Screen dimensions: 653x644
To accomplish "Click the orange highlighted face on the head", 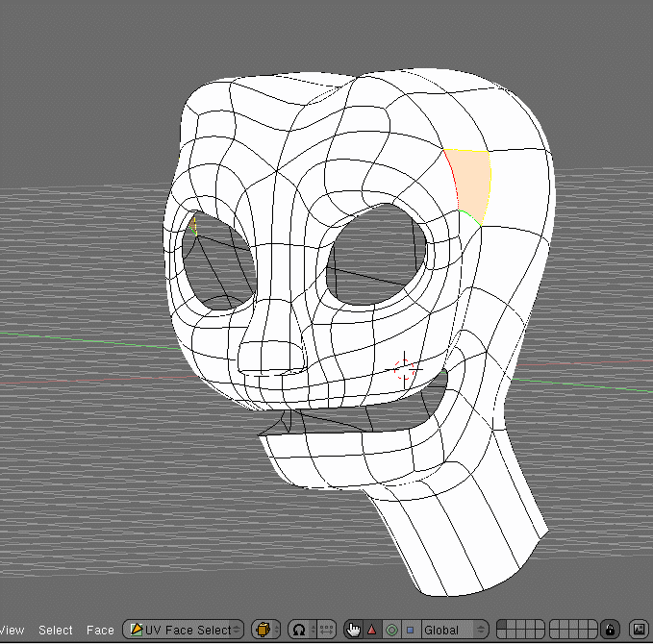I will coord(470,181).
